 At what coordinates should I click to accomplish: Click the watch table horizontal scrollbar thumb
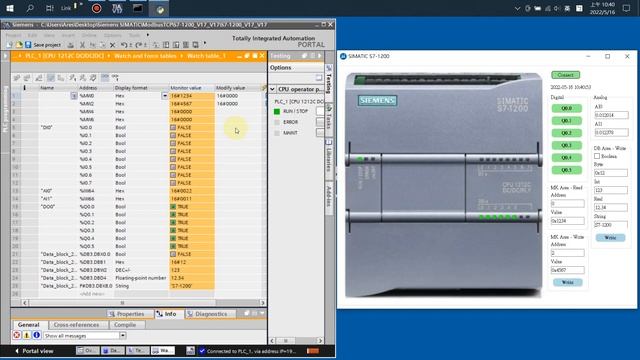(x=122, y=303)
